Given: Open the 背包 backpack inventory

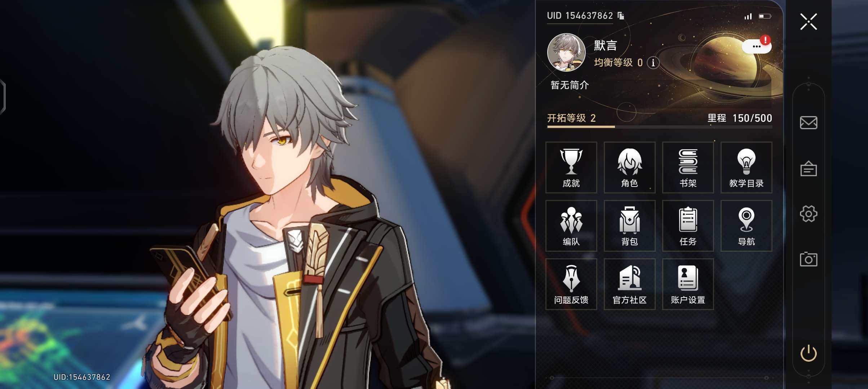Looking at the screenshot, I should click(x=629, y=226).
